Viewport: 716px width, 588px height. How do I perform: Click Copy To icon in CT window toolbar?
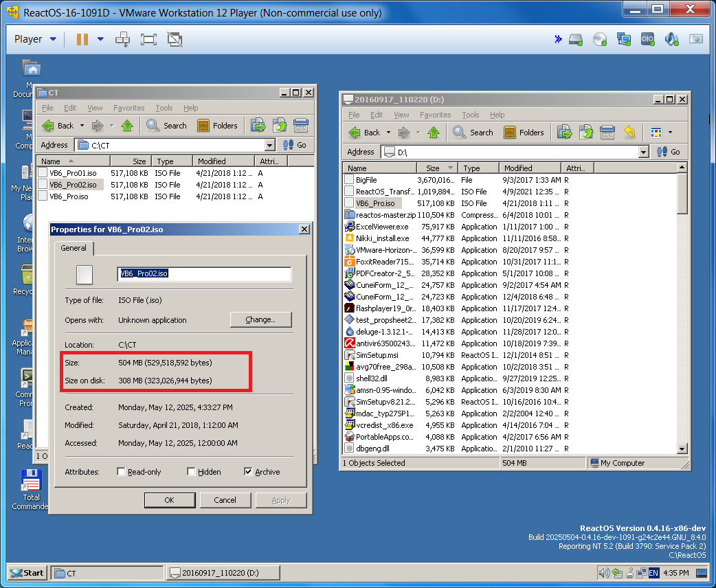point(258,126)
